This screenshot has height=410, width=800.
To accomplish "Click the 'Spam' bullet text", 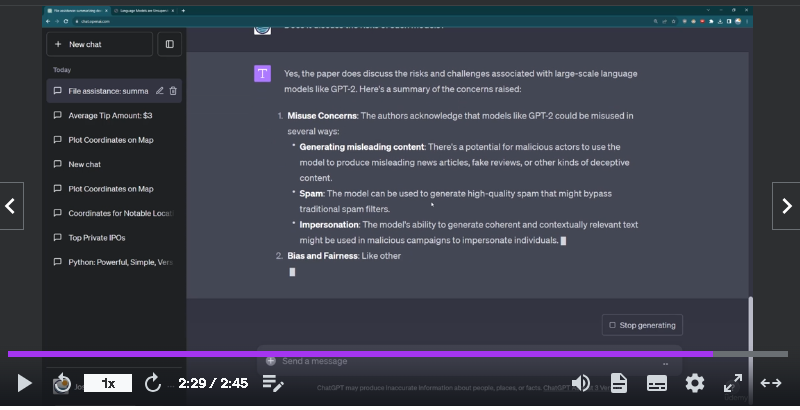I will pyautogui.click(x=311, y=194).
